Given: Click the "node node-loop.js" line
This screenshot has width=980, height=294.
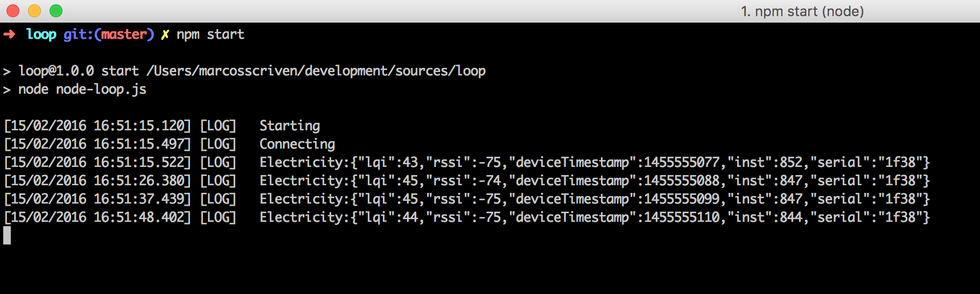Looking at the screenshot, I should point(82,89).
